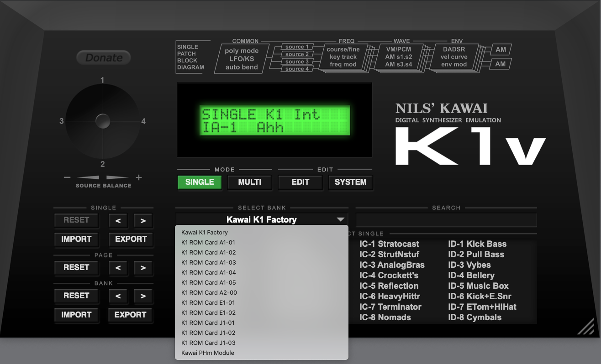Select patch ID-3 Vybes
The height and width of the screenshot is (364, 601).
point(469,265)
